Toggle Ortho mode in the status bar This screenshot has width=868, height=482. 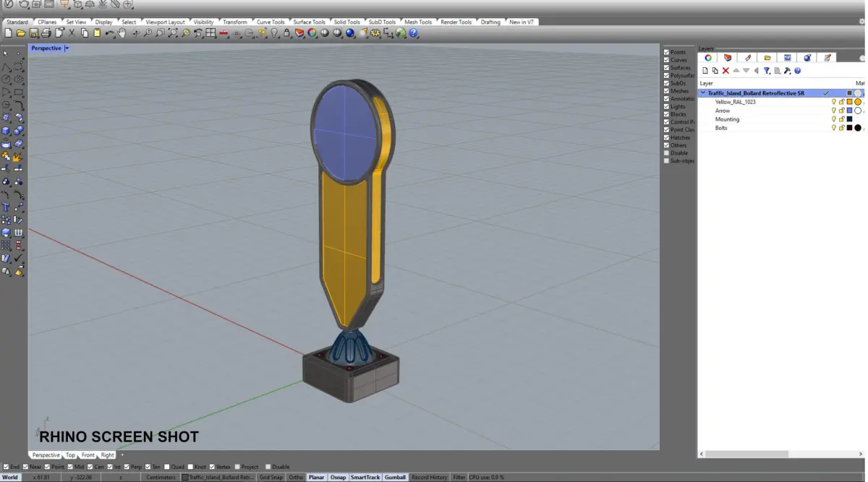point(296,477)
